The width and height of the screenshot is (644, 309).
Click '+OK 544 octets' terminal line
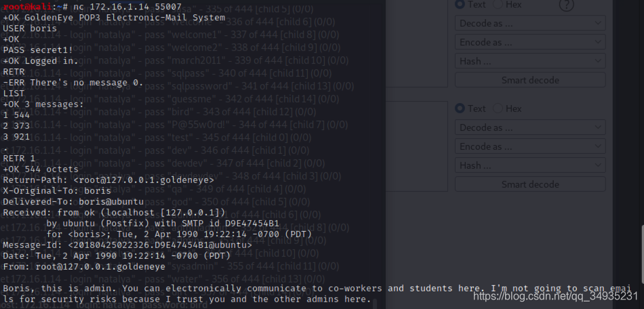(40, 169)
